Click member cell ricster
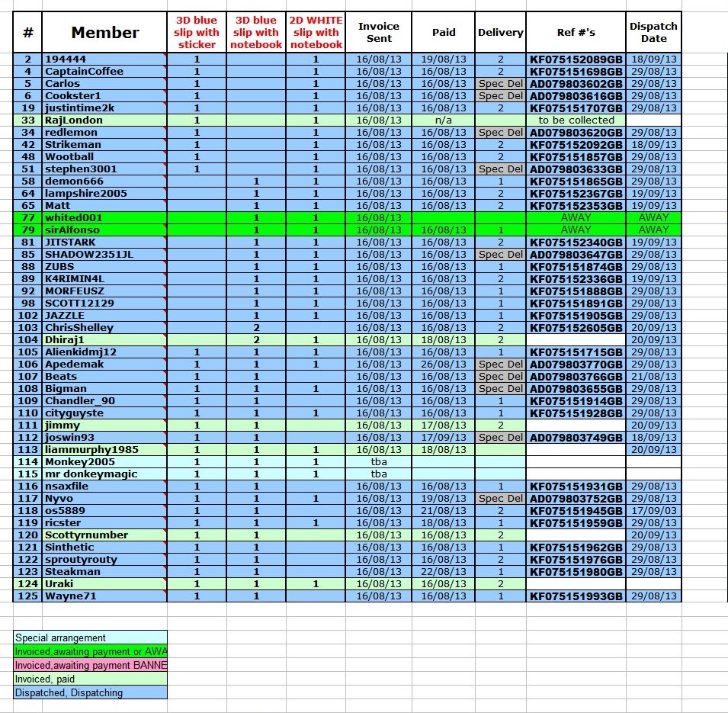728x713 pixels. (x=104, y=523)
